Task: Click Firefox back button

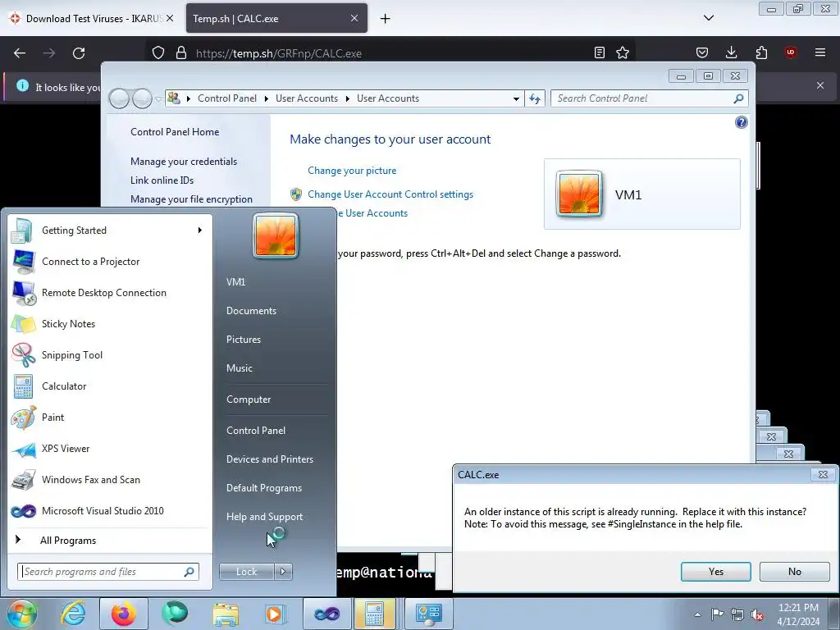Action: pyautogui.click(x=20, y=53)
